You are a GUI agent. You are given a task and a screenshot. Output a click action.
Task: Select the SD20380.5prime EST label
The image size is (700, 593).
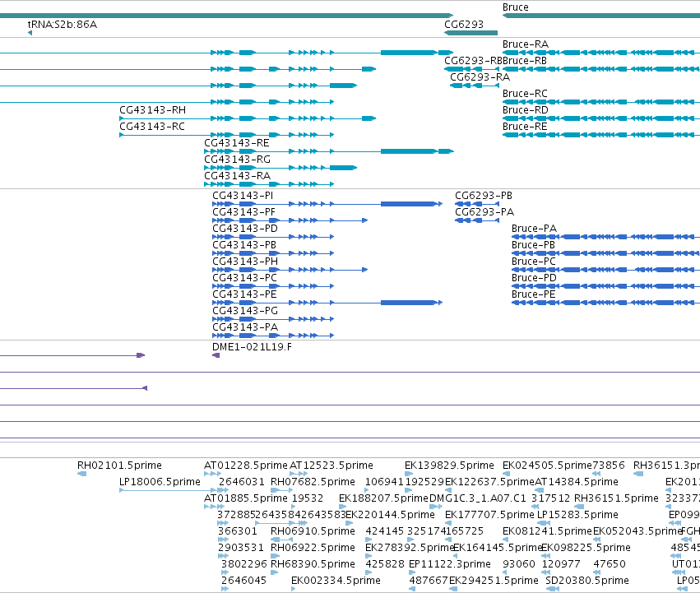[587, 581]
